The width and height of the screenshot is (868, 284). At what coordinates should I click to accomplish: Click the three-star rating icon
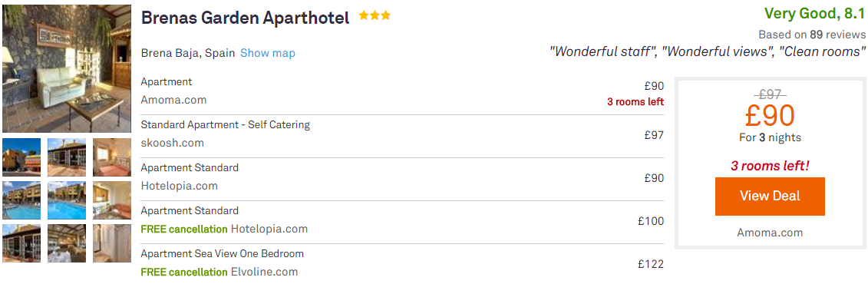point(375,16)
